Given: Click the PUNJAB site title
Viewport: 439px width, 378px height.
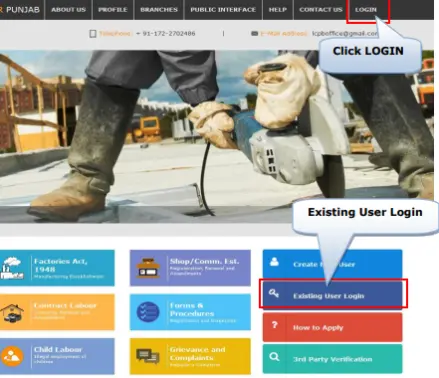Looking at the screenshot, I should [23, 10].
